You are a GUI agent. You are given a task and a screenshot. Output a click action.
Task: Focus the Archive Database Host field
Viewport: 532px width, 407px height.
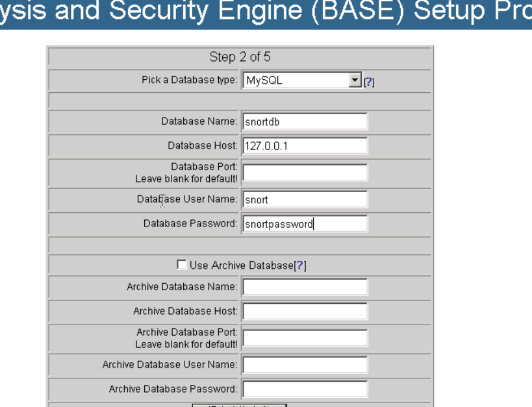[305, 312]
